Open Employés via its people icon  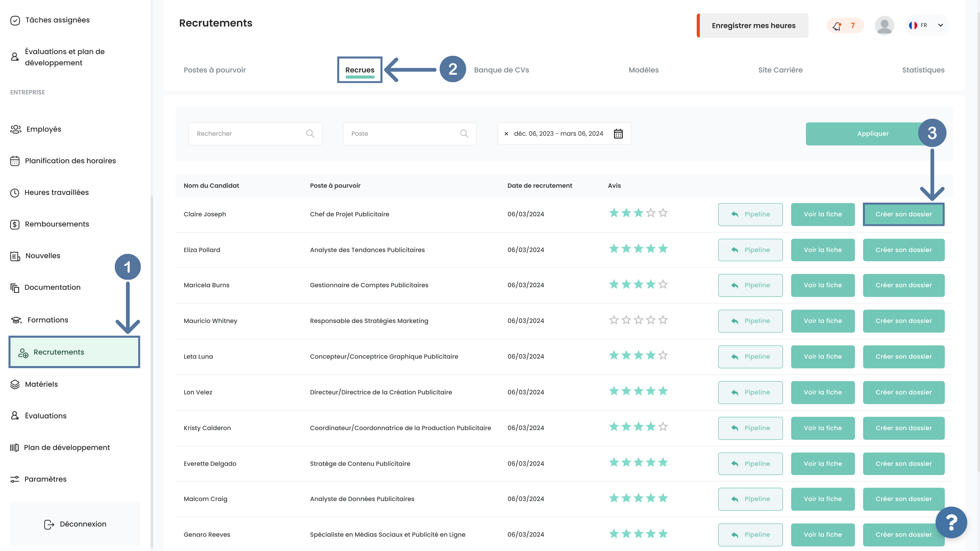[16, 129]
